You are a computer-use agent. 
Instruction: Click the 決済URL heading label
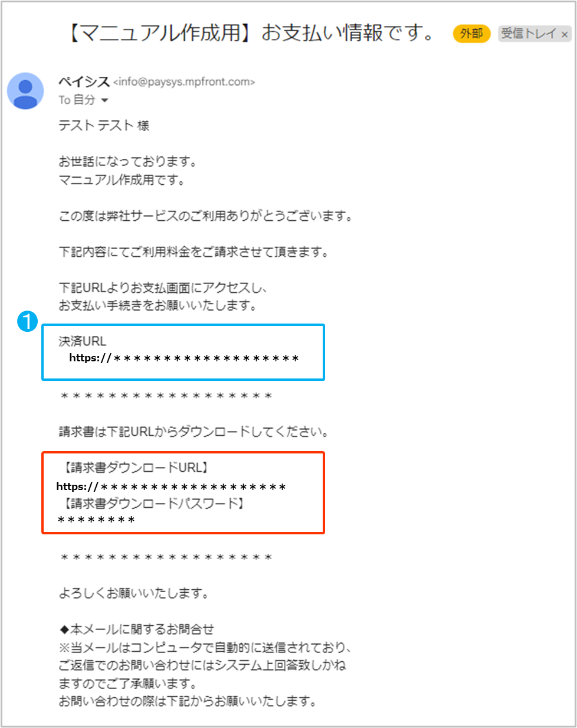83,341
